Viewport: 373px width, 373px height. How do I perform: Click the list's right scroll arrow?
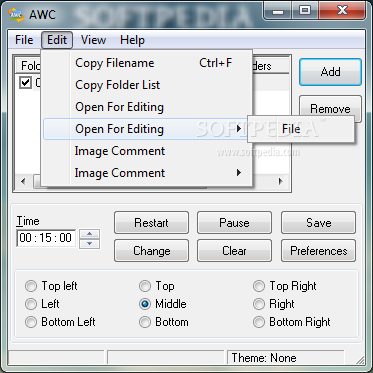(x=281, y=182)
